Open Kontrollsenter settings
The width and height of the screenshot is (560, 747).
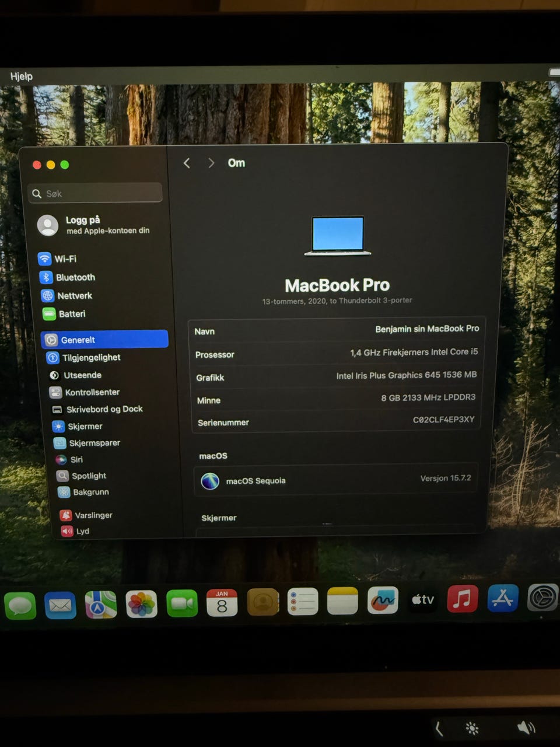[92, 392]
